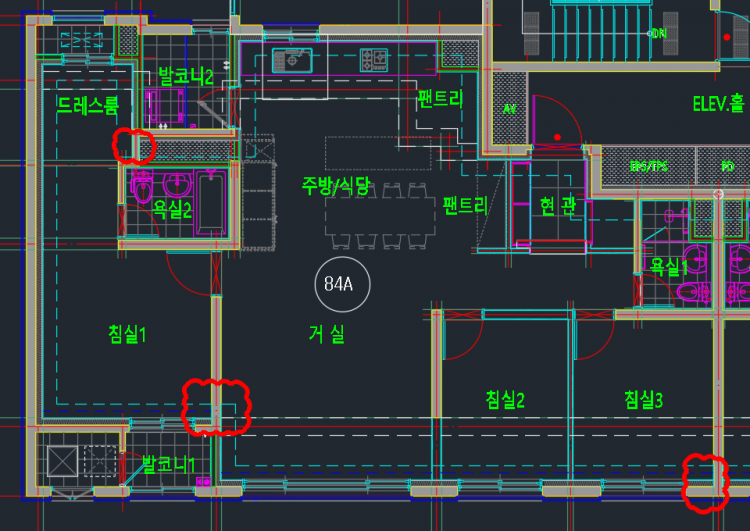Click the 드레스룸 room label
Viewport: 750px width, 531px height.
pos(88,105)
